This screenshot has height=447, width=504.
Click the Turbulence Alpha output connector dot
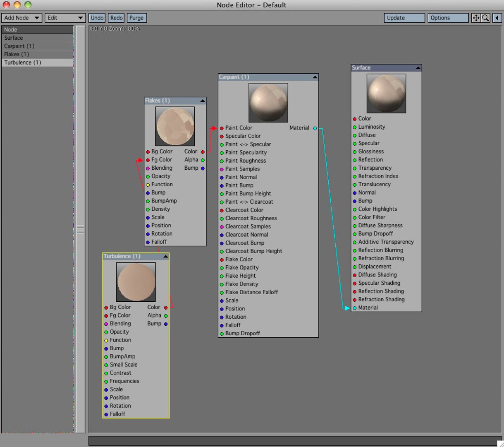(166, 316)
